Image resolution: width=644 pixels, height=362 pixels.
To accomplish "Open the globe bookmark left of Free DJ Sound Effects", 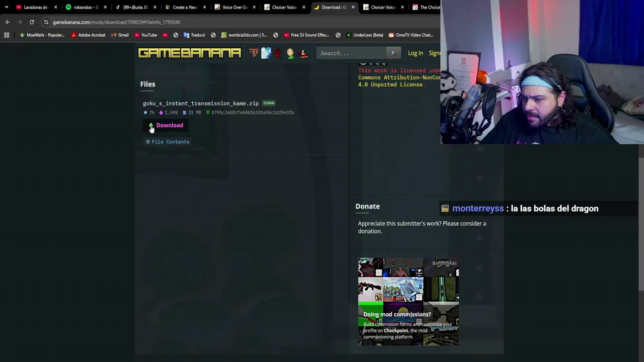I will pos(276,35).
